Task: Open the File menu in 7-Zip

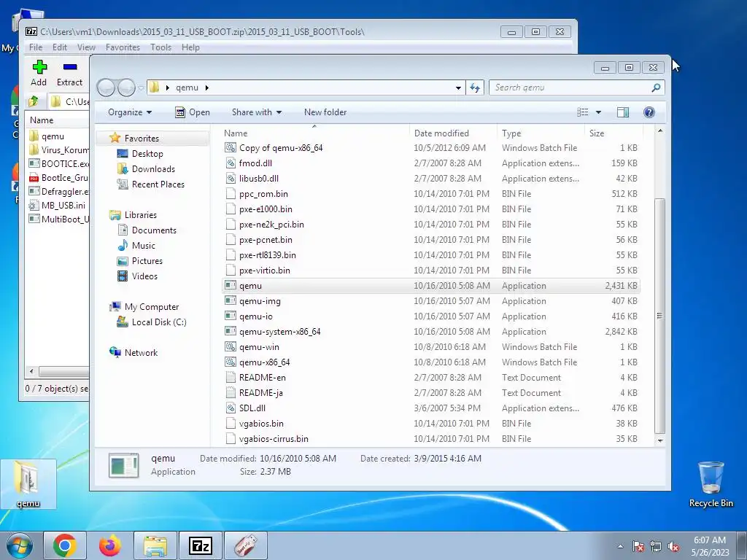Action: pos(36,47)
